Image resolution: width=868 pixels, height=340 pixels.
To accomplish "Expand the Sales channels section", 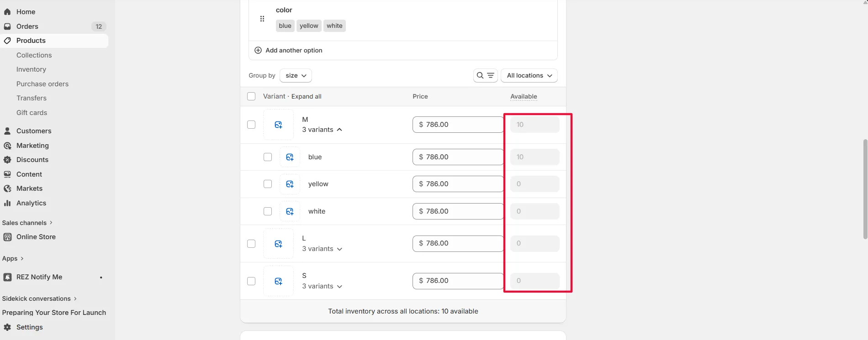I will [27, 223].
